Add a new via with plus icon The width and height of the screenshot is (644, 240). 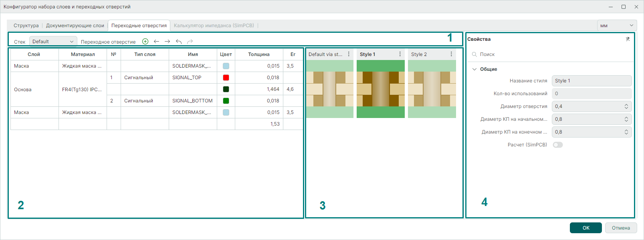[x=145, y=42]
